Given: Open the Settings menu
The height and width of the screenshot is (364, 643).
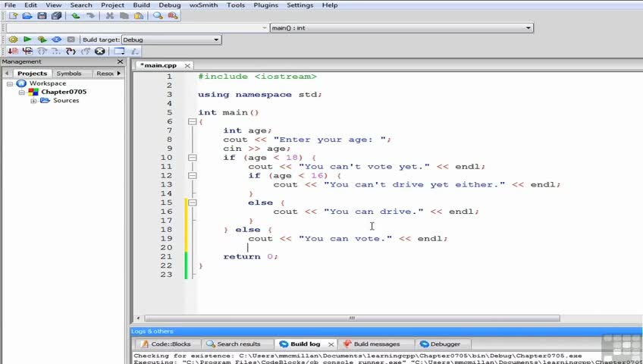Looking at the screenshot, I should [x=300, y=5].
